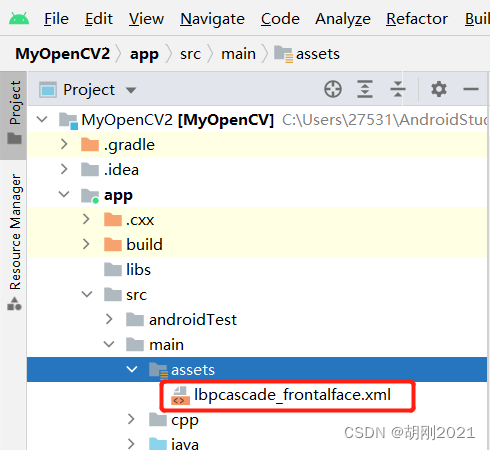490x450 pixels.
Task: Click the orange build folder icon
Action: (113, 244)
